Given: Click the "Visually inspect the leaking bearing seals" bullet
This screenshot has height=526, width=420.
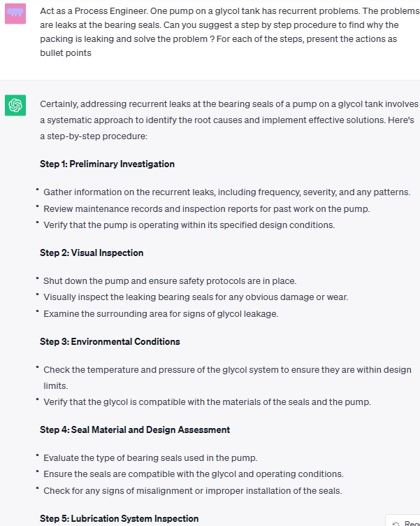Looking at the screenshot, I should pos(196,297).
